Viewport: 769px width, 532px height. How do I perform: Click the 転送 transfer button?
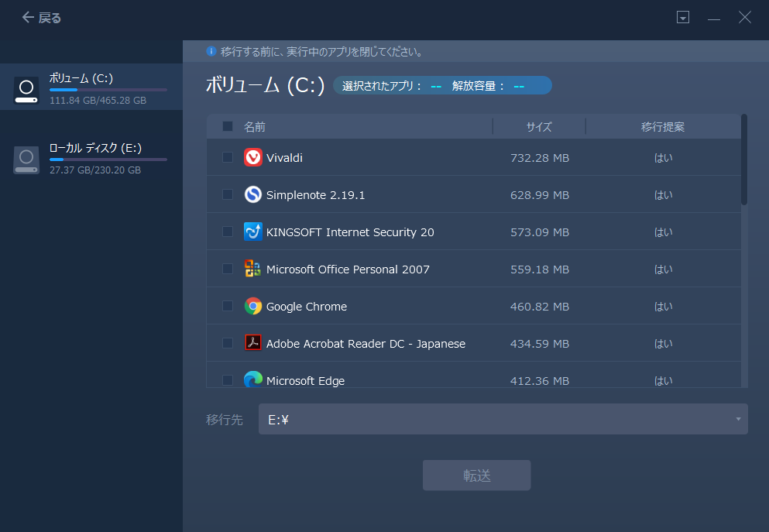(477, 475)
